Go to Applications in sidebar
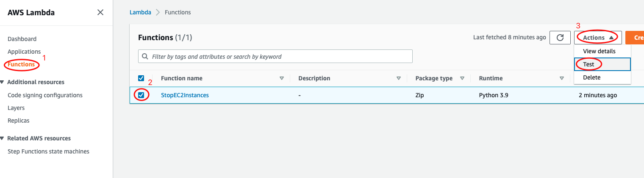This screenshot has width=644, height=178. point(24,52)
